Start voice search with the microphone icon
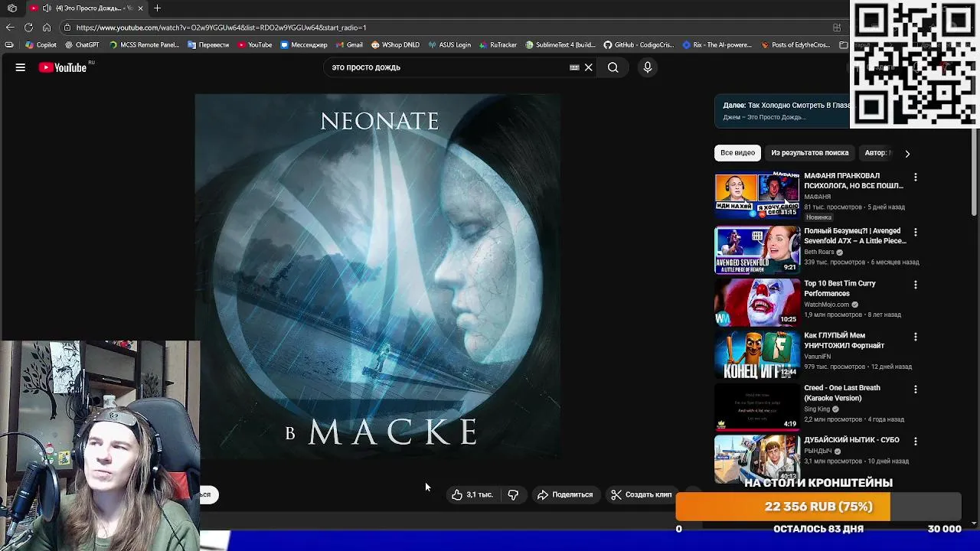 tap(648, 67)
